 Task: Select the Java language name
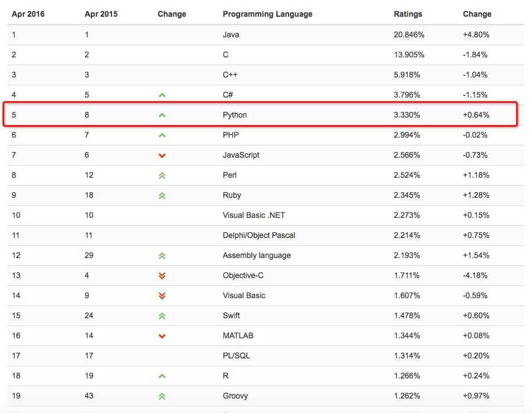coord(231,35)
